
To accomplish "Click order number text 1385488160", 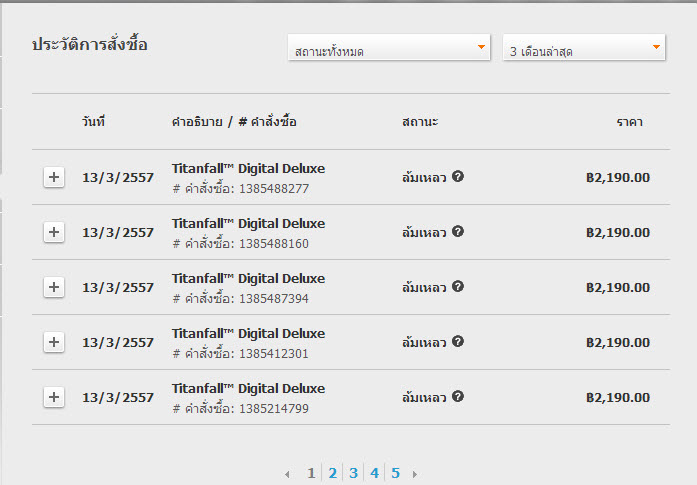I will tap(274, 244).
